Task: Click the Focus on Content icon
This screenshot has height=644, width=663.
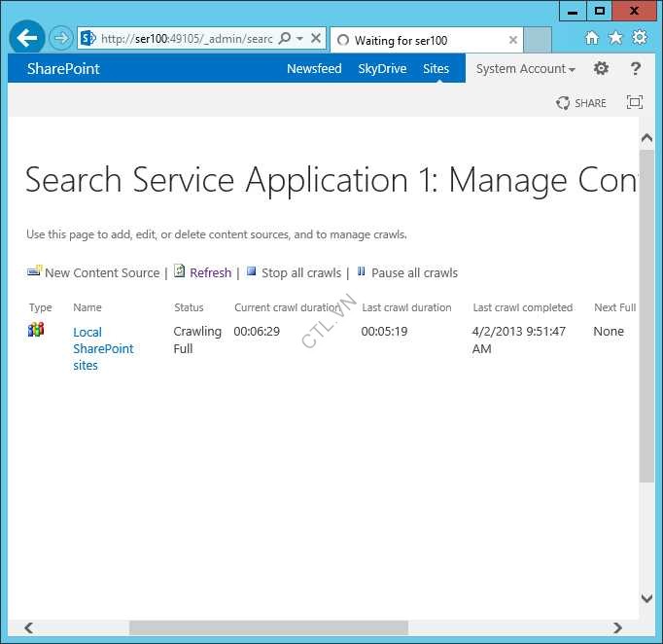Action: 635,102
